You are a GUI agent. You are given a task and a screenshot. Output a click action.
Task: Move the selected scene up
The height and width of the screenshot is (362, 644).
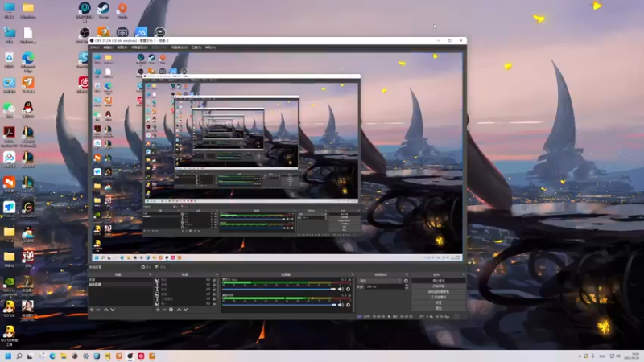106,310
